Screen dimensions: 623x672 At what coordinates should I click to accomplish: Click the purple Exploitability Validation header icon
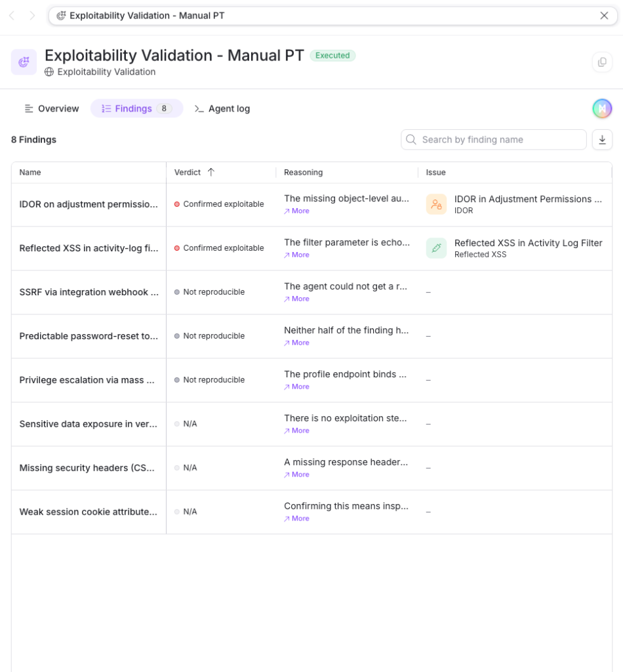coord(24,62)
